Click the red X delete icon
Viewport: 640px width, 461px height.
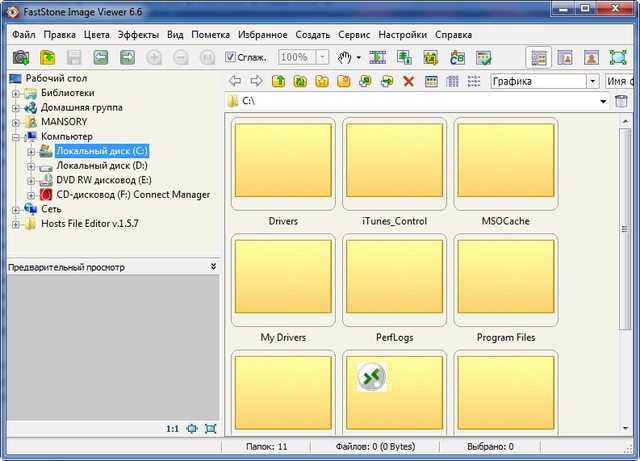(x=408, y=81)
